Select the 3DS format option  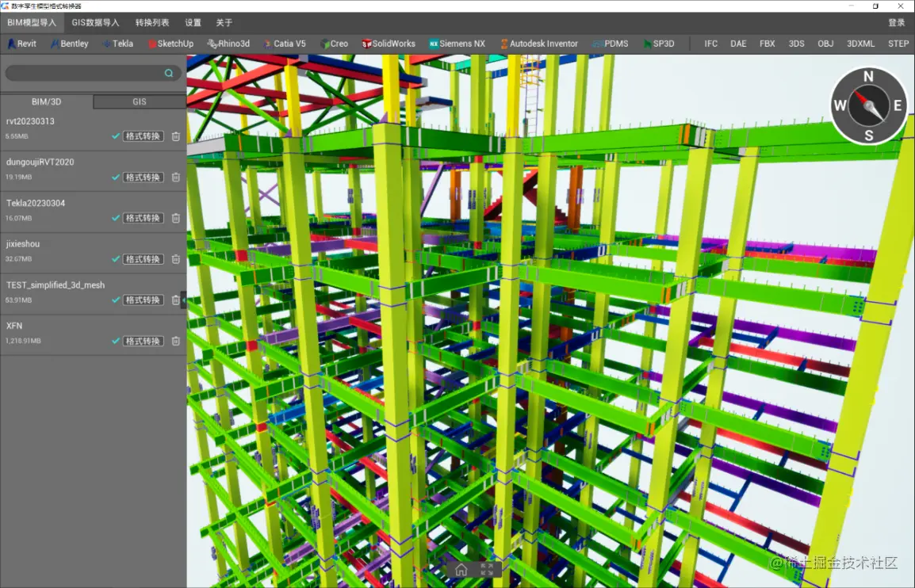pyautogui.click(x=797, y=44)
